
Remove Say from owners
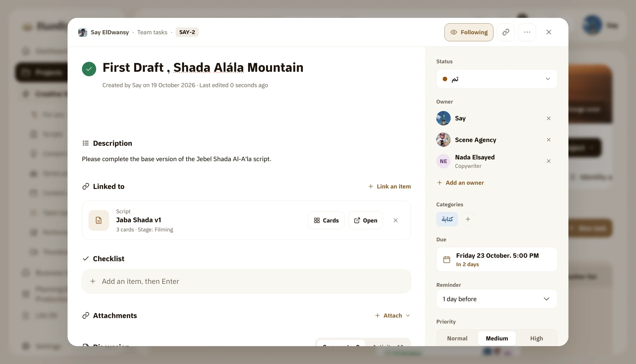point(549,118)
